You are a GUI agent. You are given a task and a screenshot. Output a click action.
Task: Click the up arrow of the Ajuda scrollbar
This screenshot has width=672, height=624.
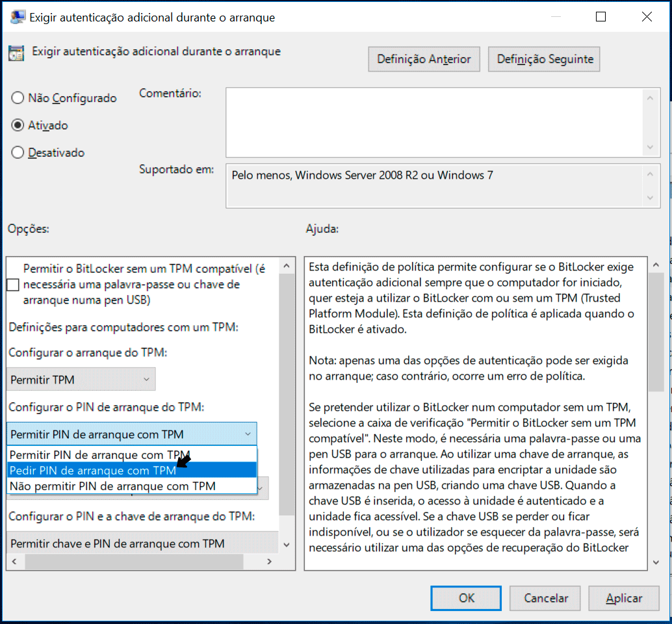[x=656, y=265]
